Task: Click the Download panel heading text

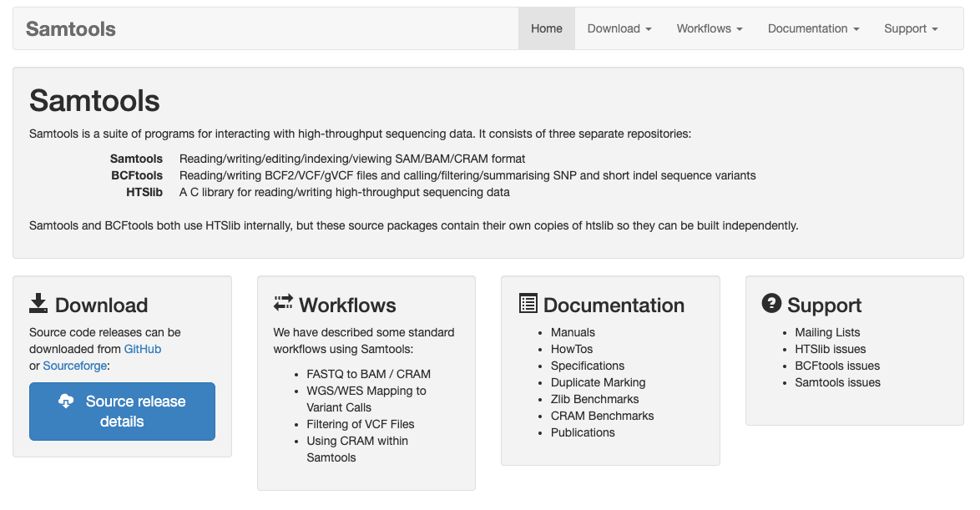Action: point(101,305)
